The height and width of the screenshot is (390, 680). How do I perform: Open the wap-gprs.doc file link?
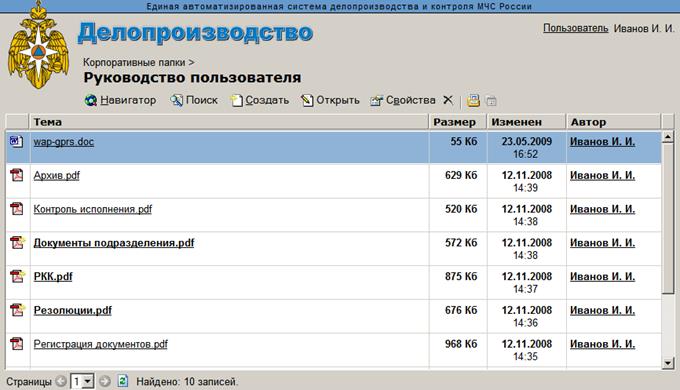[x=64, y=142]
